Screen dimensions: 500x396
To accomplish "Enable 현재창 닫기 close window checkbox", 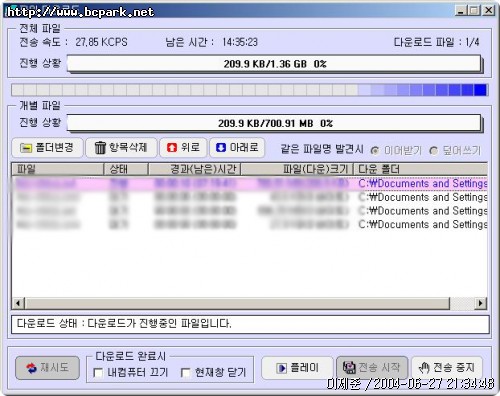I will click(185, 372).
